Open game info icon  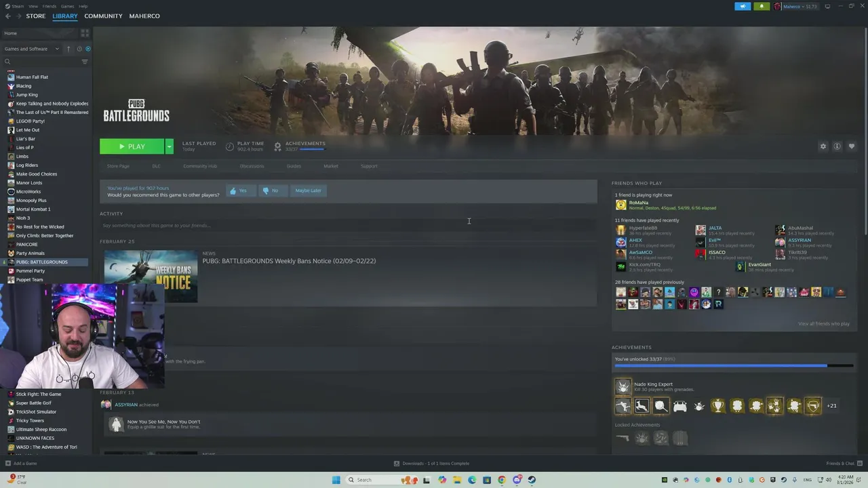[x=837, y=146]
